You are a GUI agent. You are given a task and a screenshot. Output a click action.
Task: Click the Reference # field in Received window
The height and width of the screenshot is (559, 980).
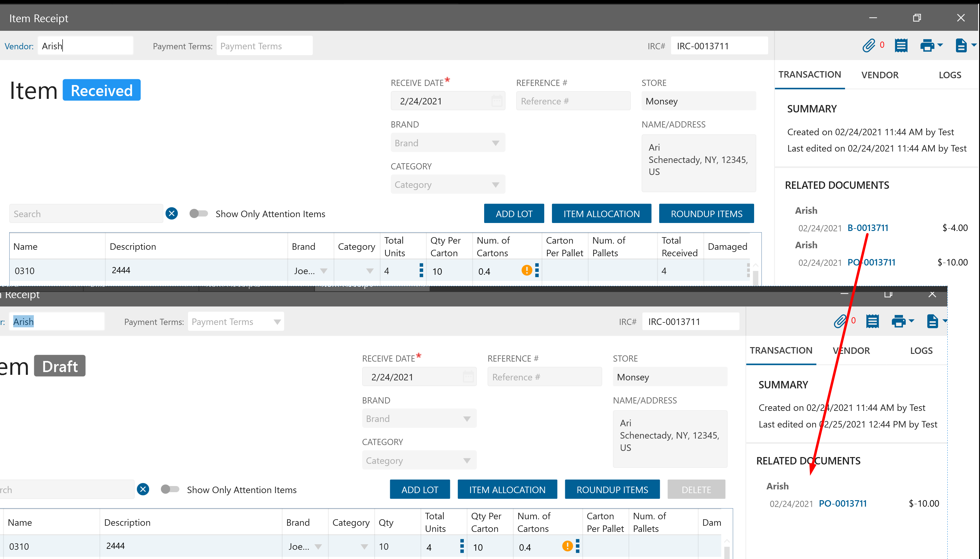(x=573, y=101)
